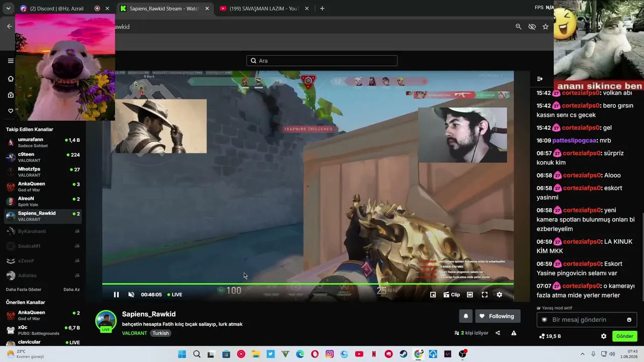Open the VALORANT category link

[134, 333]
